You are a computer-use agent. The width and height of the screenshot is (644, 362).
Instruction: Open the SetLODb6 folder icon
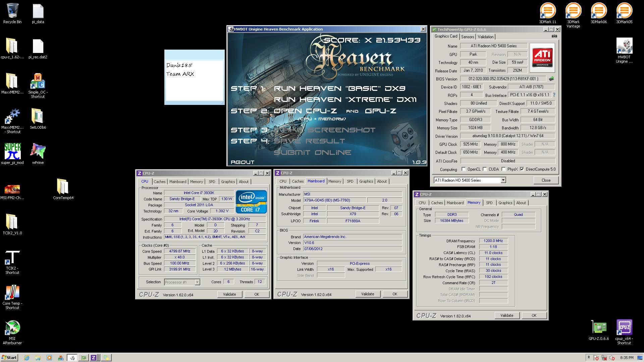click(38, 119)
